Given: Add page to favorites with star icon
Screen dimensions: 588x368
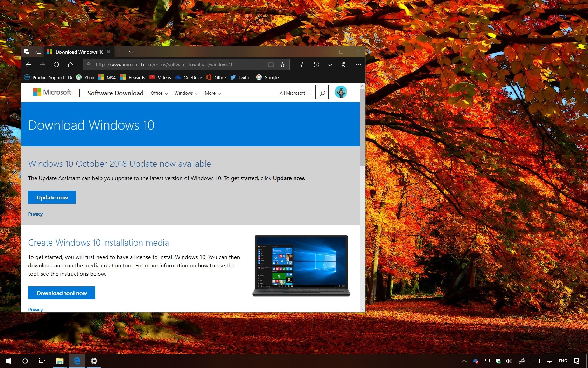Looking at the screenshot, I should pos(282,64).
